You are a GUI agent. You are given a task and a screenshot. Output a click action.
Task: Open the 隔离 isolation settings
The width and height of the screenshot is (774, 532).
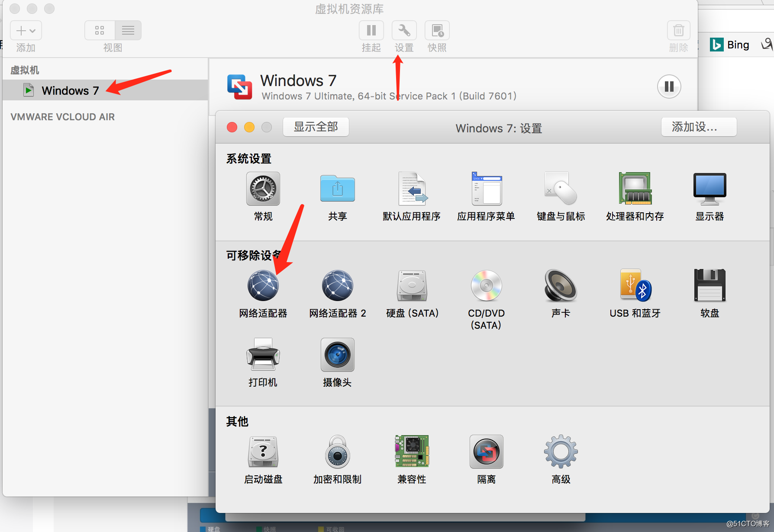pyautogui.click(x=487, y=452)
